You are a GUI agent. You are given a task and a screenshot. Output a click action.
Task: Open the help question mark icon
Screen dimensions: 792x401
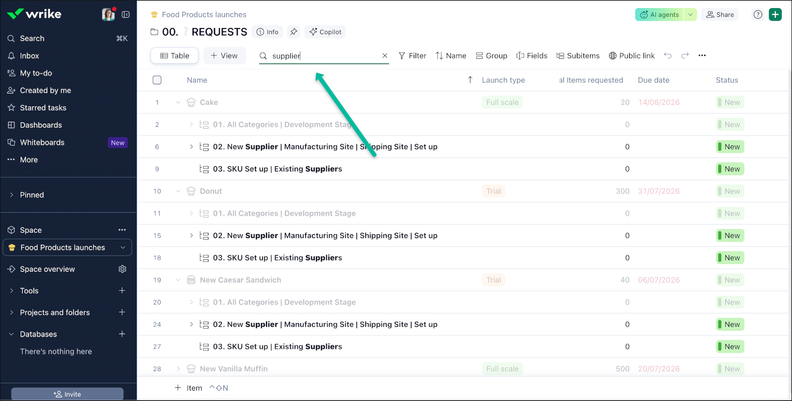pos(758,15)
